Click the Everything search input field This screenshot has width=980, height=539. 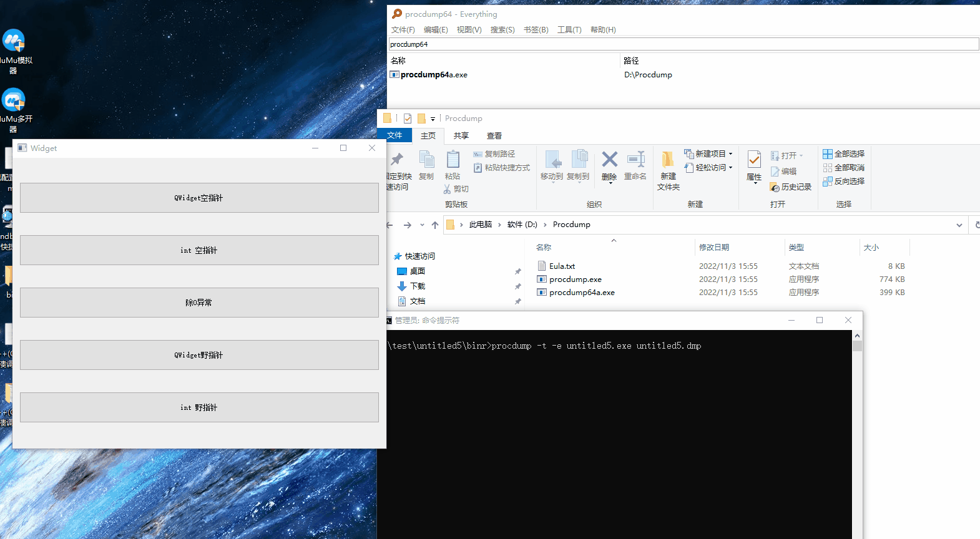684,44
